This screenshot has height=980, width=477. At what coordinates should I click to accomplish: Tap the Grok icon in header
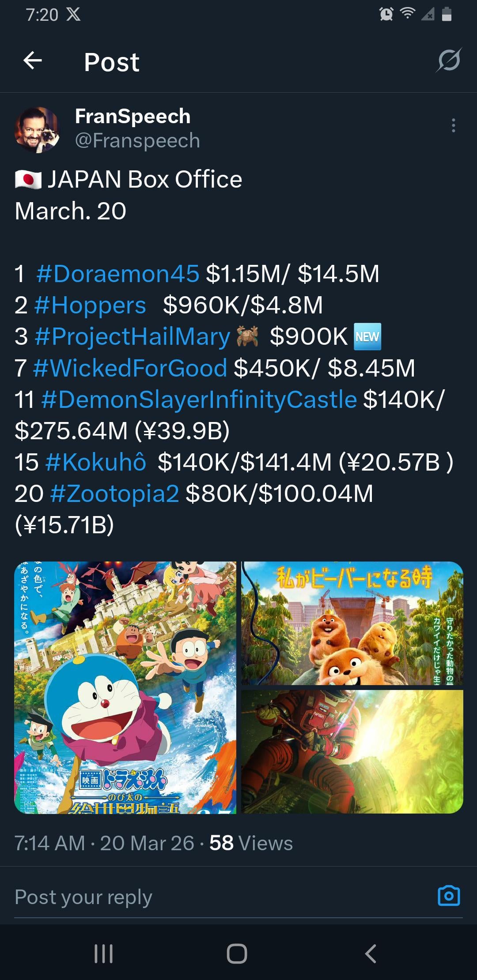[449, 60]
